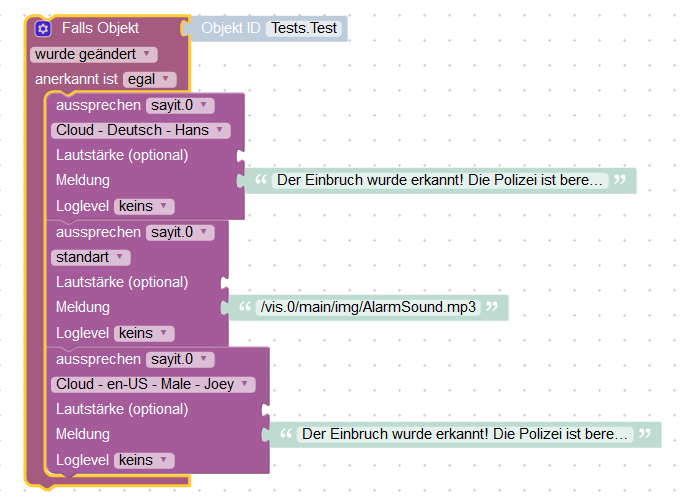Select the 'aussprechen' label above the Joey voice

[x=98, y=359]
